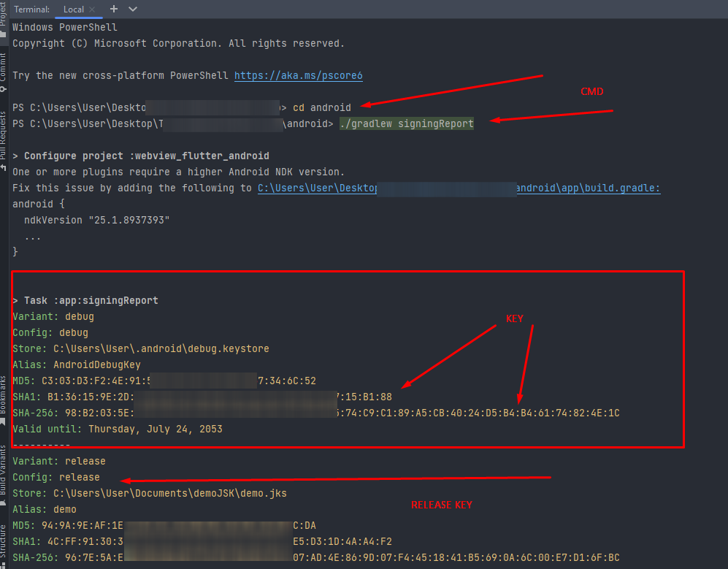Click the Valid until July 24, 2053 line
The width and height of the screenshot is (728, 569).
(x=118, y=429)
